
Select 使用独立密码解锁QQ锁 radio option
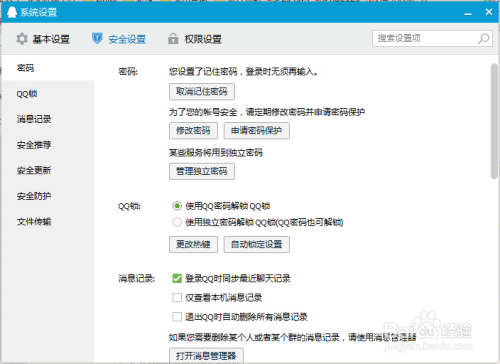pyautogui.click(x=177, y=222)
